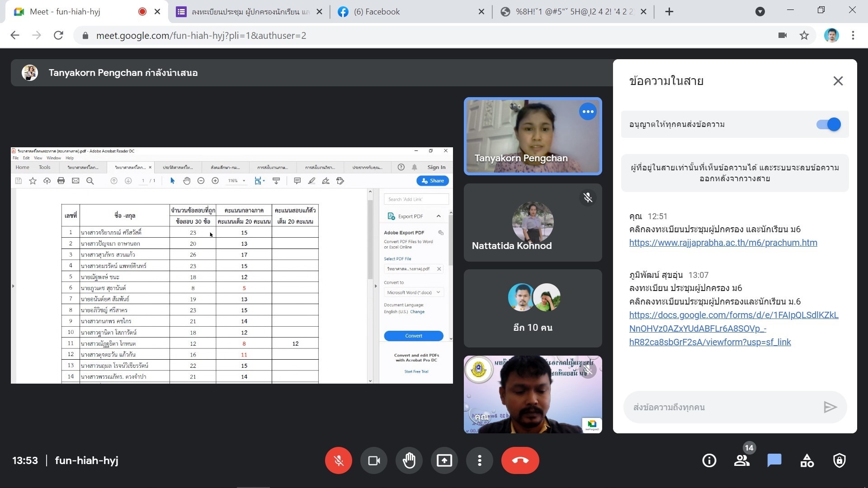This screenshot has width=868, height=488.
Task: Open options on Tanyakorn Pengchan's tile
Action: [x=588, y=112]
